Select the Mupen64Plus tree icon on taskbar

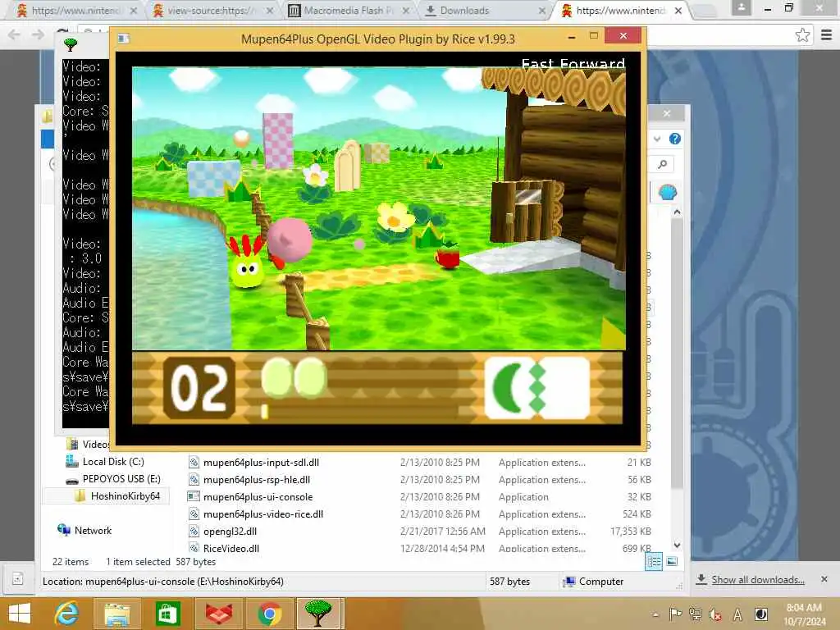click(318, 614)
